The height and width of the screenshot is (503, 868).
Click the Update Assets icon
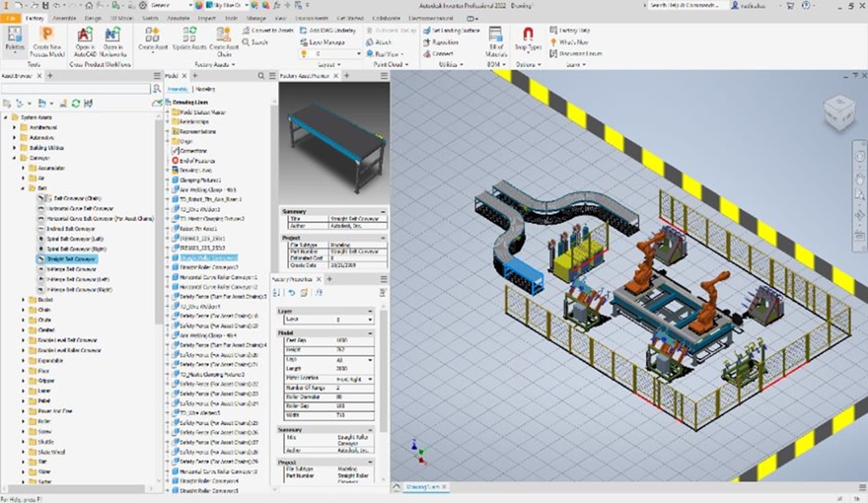(x=189, y=40)
